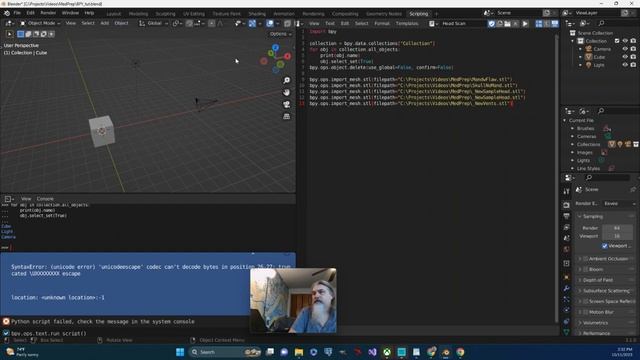Screen dimensions: 640x360
Task: Open the text editor Templates menu
Action: point(407,23)
